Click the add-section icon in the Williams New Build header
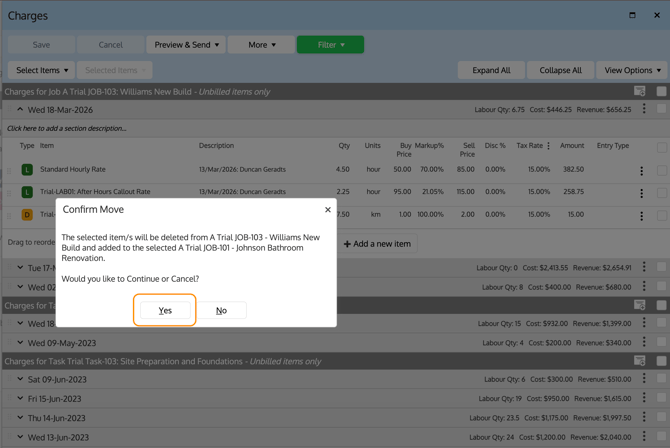This screenshot has height=448, width=670. 640,92
